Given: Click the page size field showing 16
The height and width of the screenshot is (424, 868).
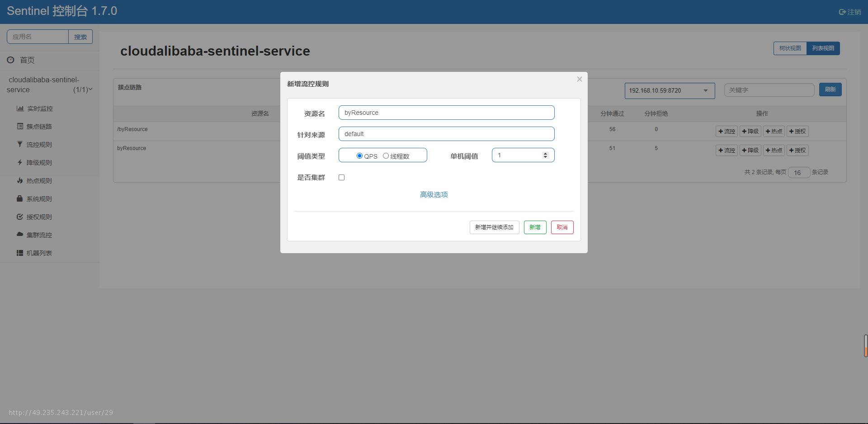Looking at the screenshot, I should (x=799, y=172).
